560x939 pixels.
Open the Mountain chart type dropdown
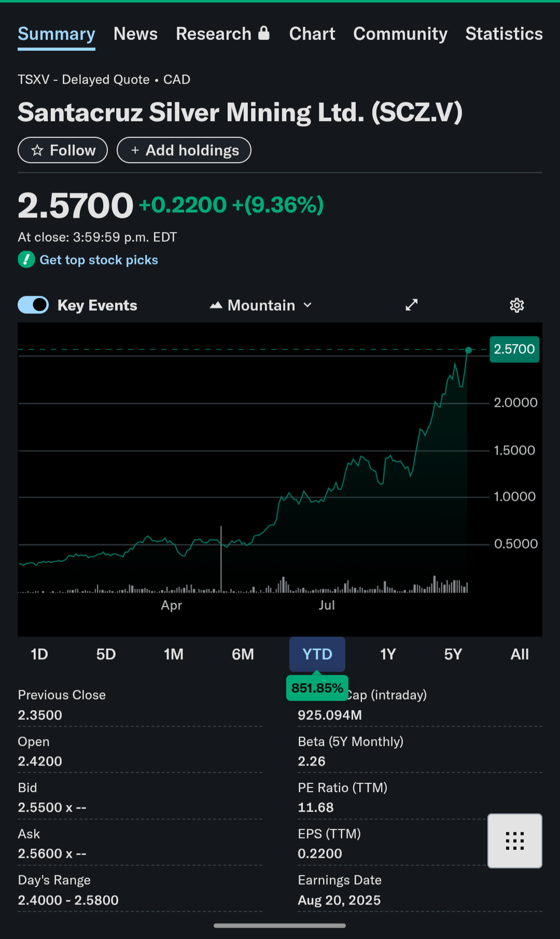coord(261,305)
